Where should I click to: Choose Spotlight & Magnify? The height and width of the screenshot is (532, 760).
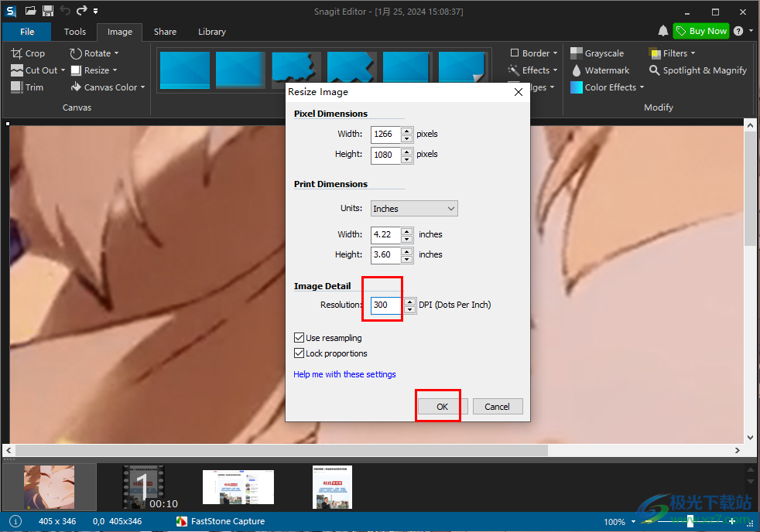click(x=698, y=70)
